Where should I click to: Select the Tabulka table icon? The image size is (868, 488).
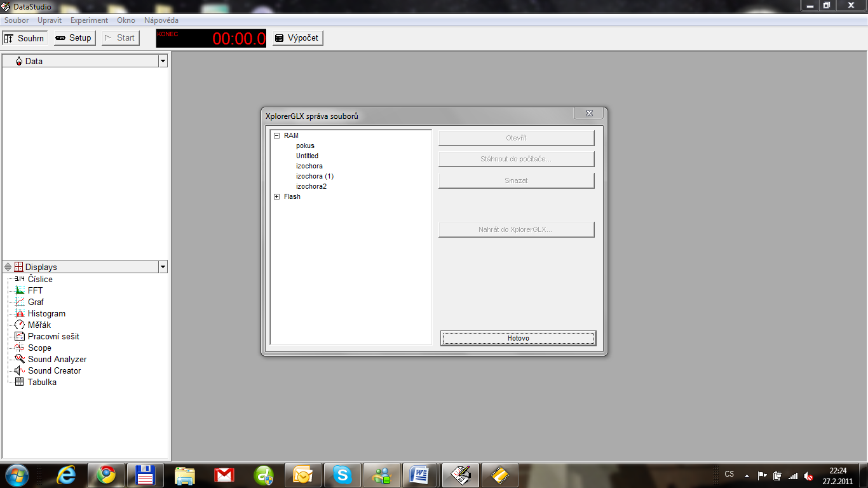[20, 382]
